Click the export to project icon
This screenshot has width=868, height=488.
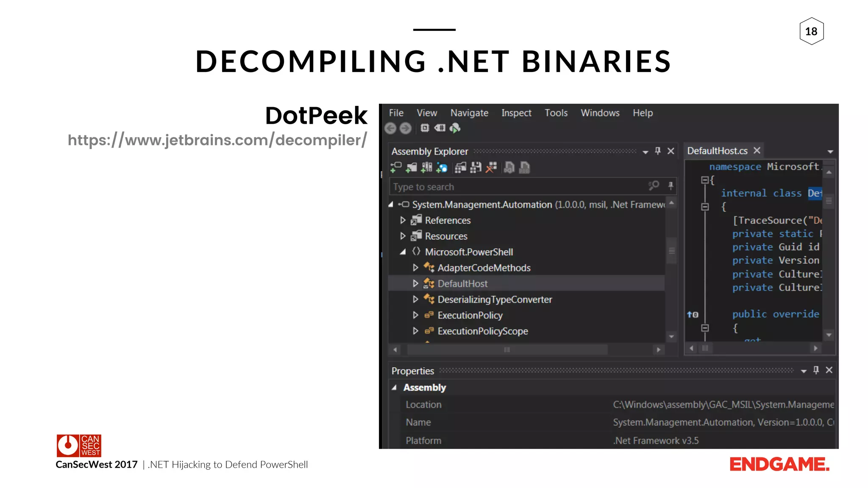click(x=509, y=168)
